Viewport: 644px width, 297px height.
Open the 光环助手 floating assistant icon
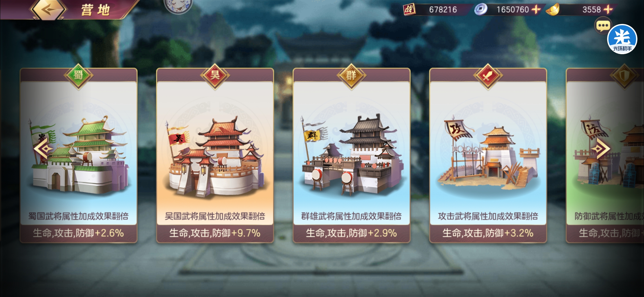point(622,39)
